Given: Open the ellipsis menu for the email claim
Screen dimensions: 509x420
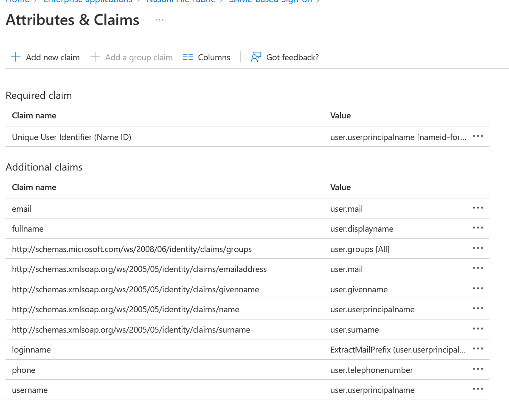Looking at the screenshot, I should pos(478,208).
